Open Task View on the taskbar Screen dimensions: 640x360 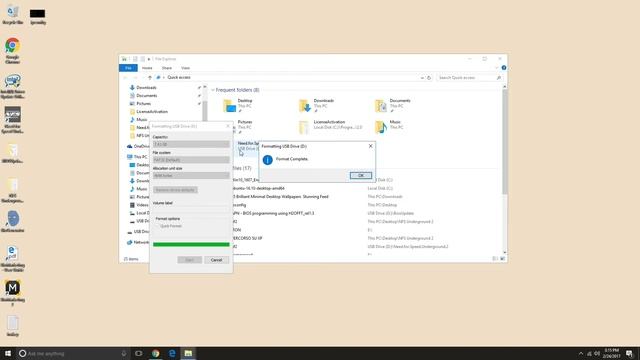coord(138,353)
